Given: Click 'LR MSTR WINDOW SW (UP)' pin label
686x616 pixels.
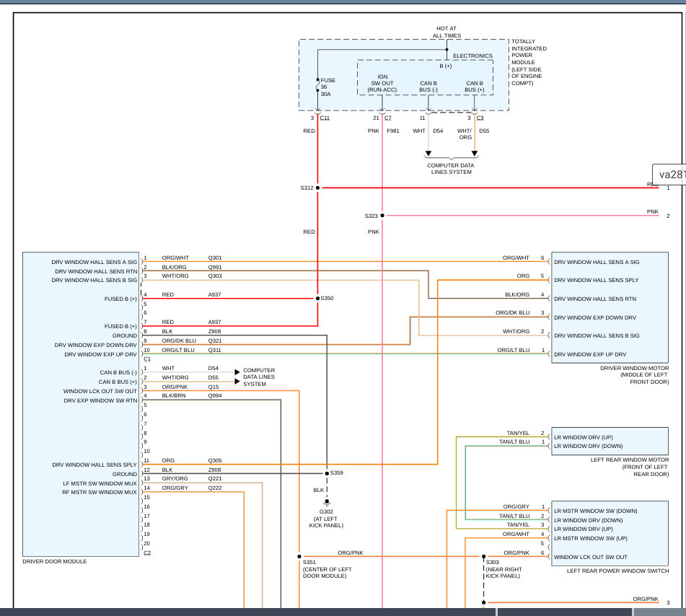Looking at the screenshot, I should tap(591, 539).
